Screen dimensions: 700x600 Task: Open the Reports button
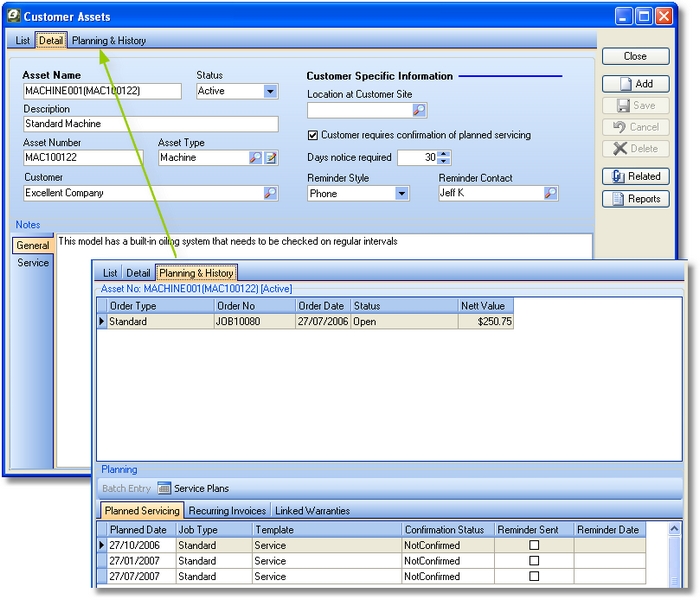click(x=634, y=199)
